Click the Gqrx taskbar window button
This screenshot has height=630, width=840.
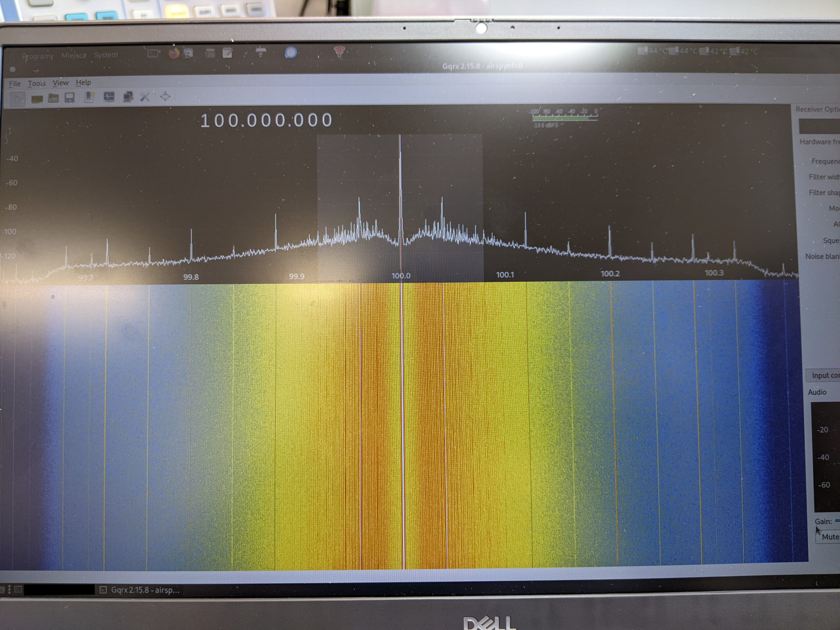click(140, 590)
